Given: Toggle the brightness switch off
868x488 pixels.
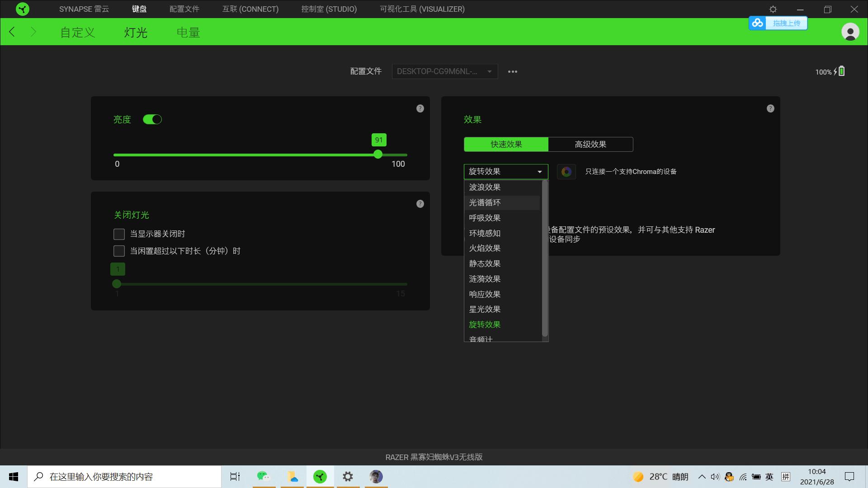Looking at the screenshot, I should (x=152, y=119).
